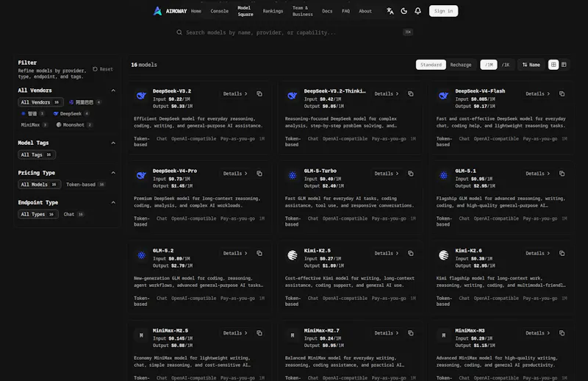Collapse the Pricing Type section

(113, 173)
